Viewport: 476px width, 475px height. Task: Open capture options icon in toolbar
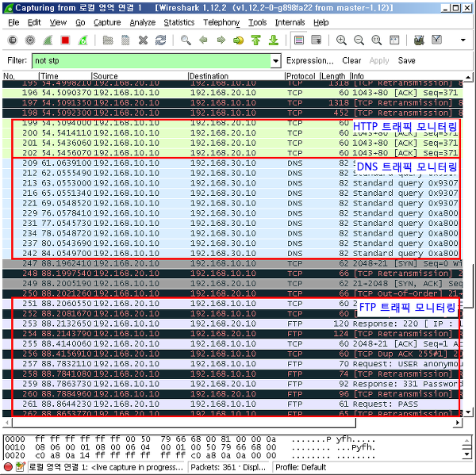(30, 40)
